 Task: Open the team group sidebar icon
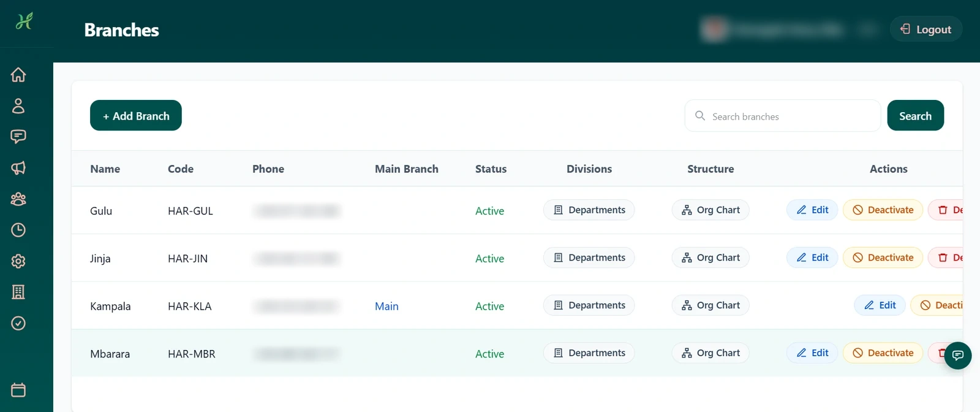tap(18, 199)
